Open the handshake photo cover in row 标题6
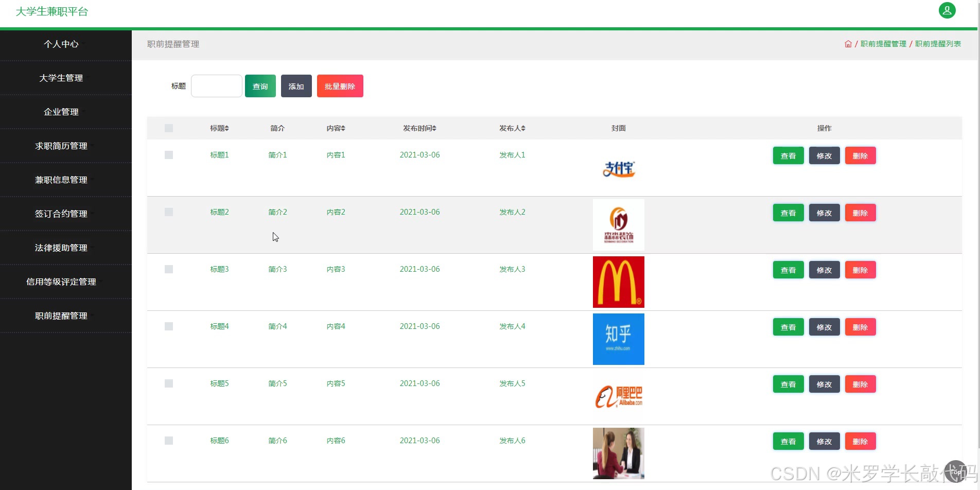 pos(619,453)
